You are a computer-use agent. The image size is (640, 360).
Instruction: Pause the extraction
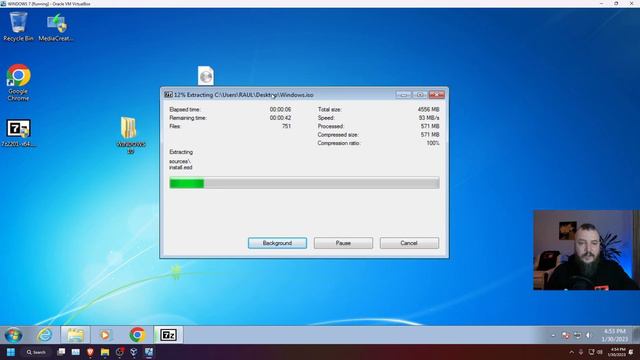tap(343, 243)
